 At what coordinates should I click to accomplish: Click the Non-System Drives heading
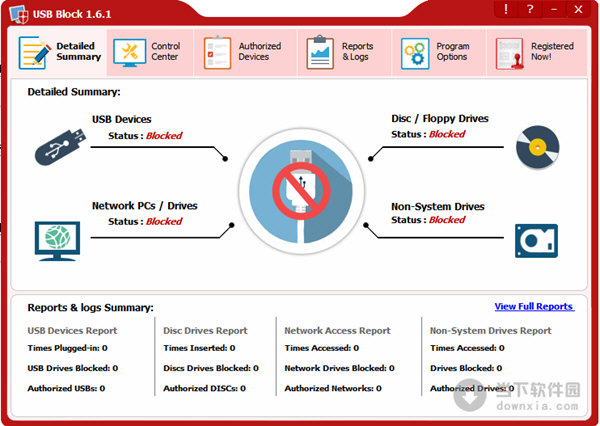438,207
